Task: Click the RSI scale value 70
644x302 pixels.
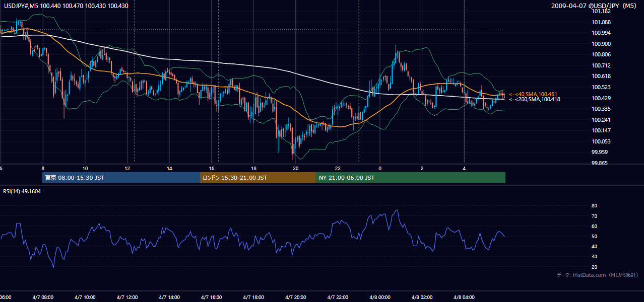Action: click(x=594, y=216)
